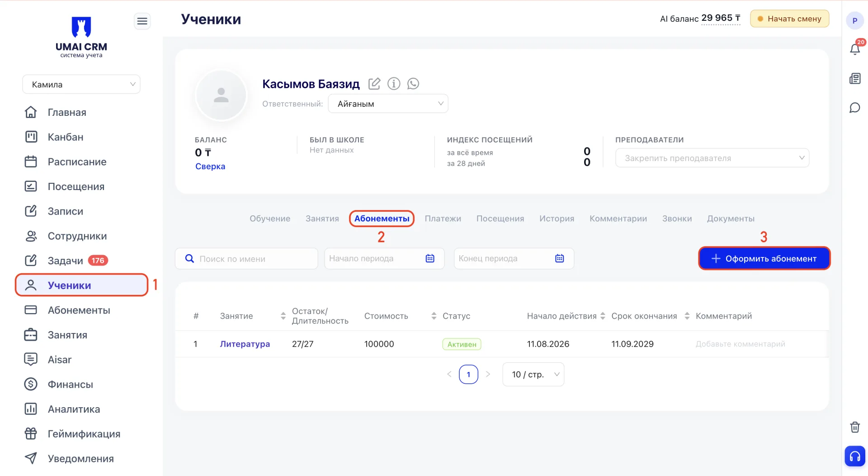The image size is (868, 476).
Task: Open Геймификация in sidebar
Action: point(81,434)
